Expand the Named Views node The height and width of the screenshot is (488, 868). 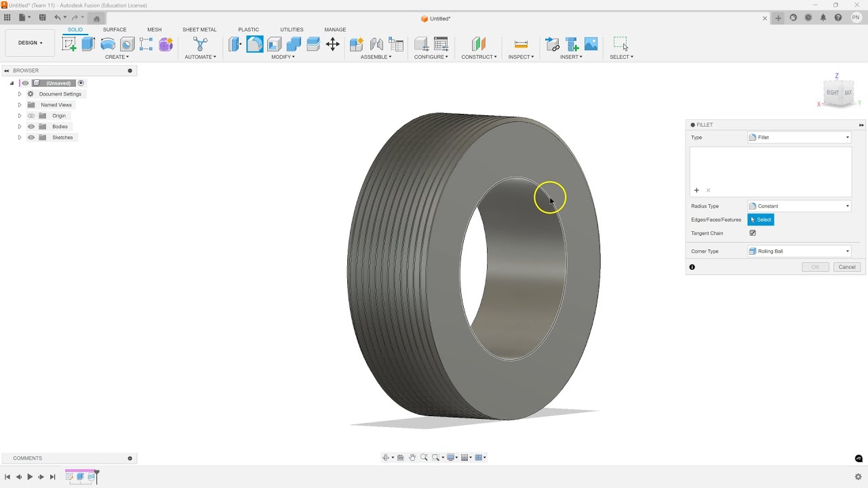[x=20, y=105]
